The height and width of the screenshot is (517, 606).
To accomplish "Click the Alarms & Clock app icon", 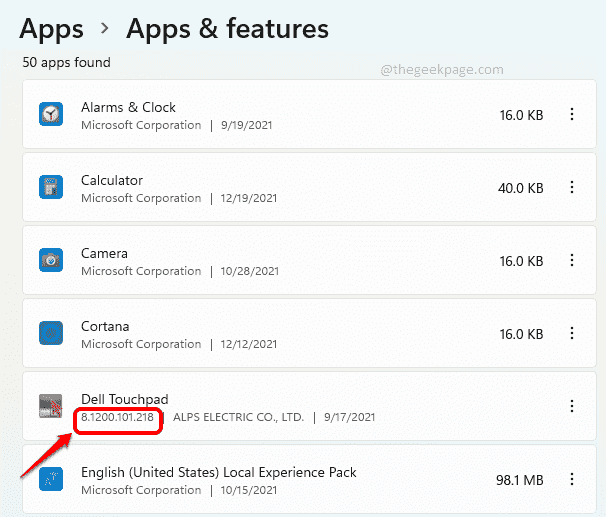I will (x=51, y=115).
